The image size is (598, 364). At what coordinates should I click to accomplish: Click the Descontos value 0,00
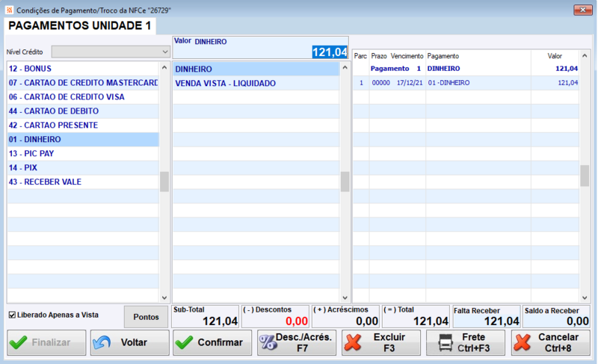tap(297, 321)
